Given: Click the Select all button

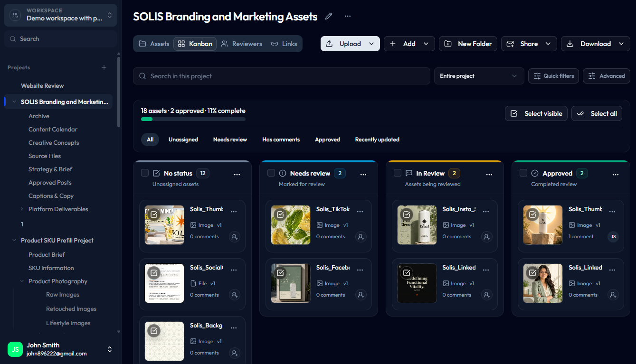Looking at the screenshot, I should click(597, 113).
